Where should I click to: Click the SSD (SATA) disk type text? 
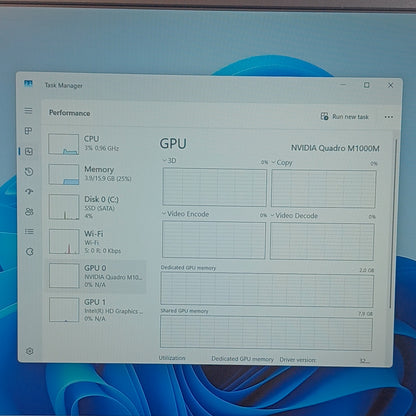click(x=99, y=209)
